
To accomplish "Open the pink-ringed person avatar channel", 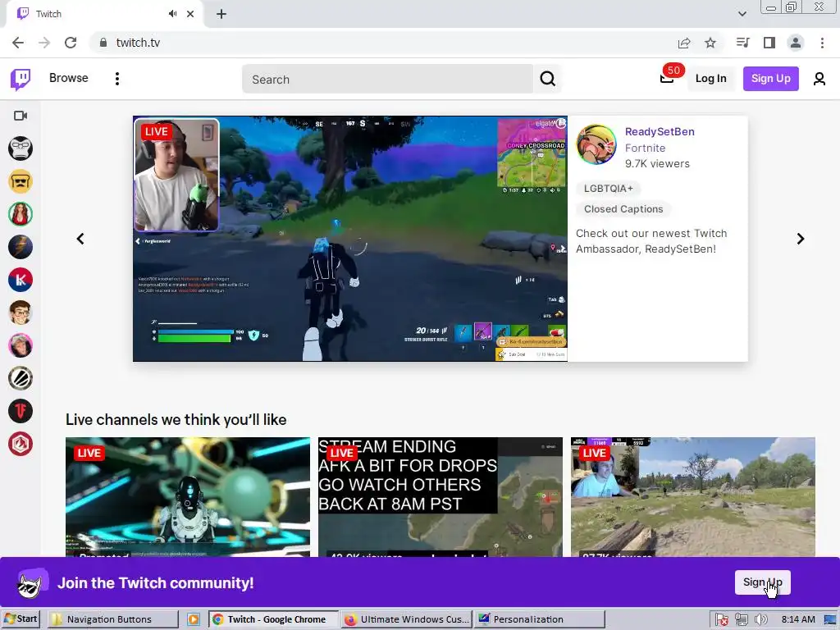I will (21, 345).
